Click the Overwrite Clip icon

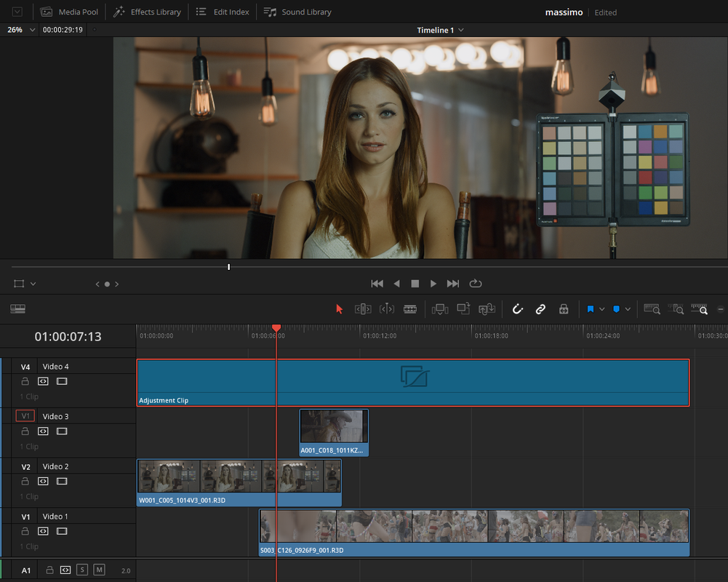click(x=463, y=308)
